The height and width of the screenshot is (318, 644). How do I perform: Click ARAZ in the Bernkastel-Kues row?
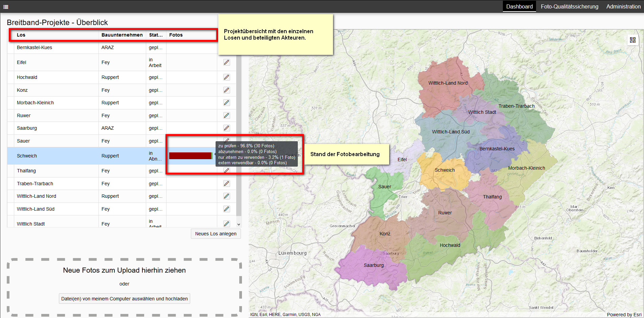click(x=108, y=47)
